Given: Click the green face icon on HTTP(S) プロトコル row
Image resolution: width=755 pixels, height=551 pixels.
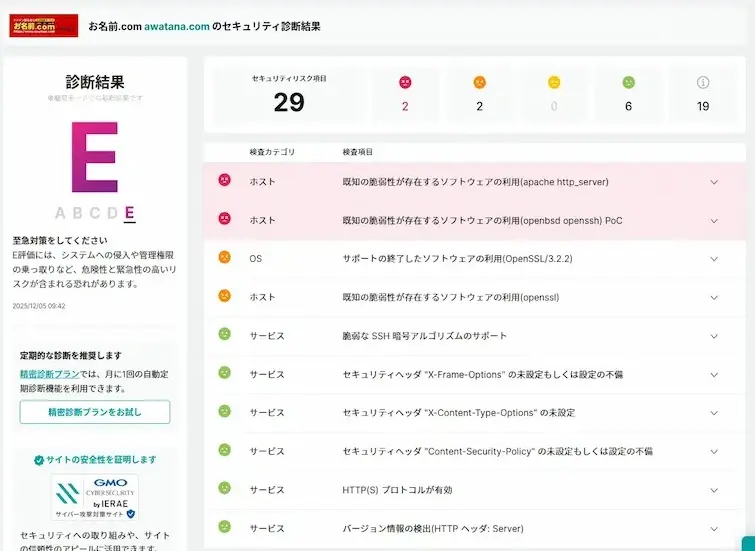Looking at the screenshot, I should tap(224, 488).
